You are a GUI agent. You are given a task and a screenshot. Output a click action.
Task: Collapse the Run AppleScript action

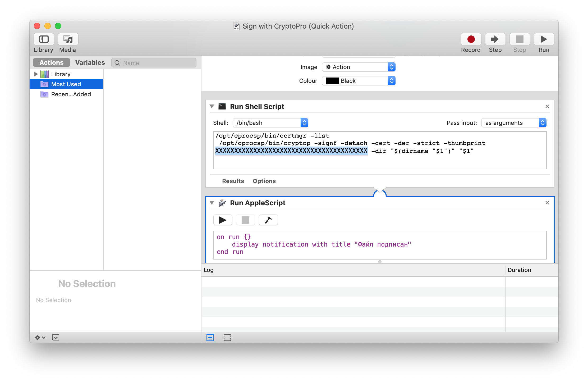pyautogui.click(x=212, y=203)
